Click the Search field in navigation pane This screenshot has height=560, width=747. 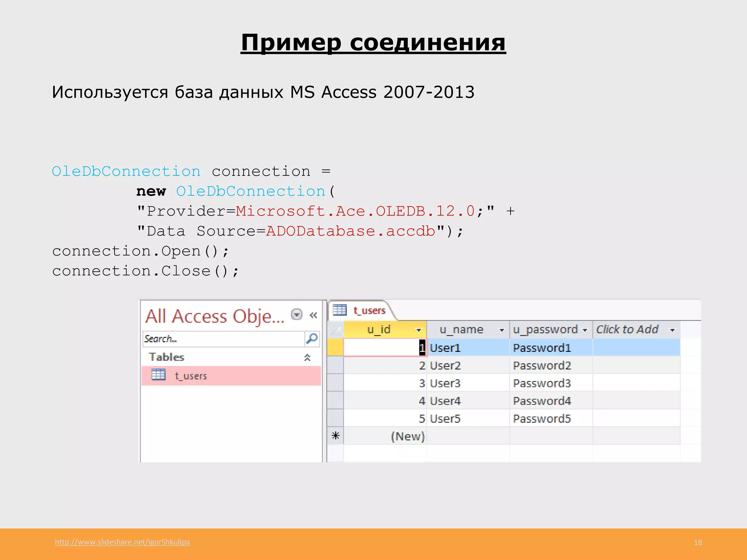click(x=224, y=339)
